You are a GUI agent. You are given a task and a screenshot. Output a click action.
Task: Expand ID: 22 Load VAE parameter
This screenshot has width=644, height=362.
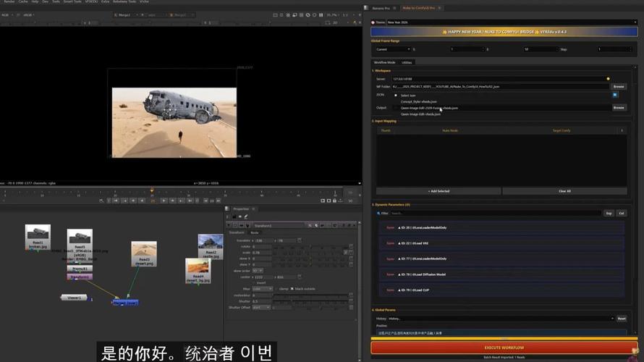501,243
